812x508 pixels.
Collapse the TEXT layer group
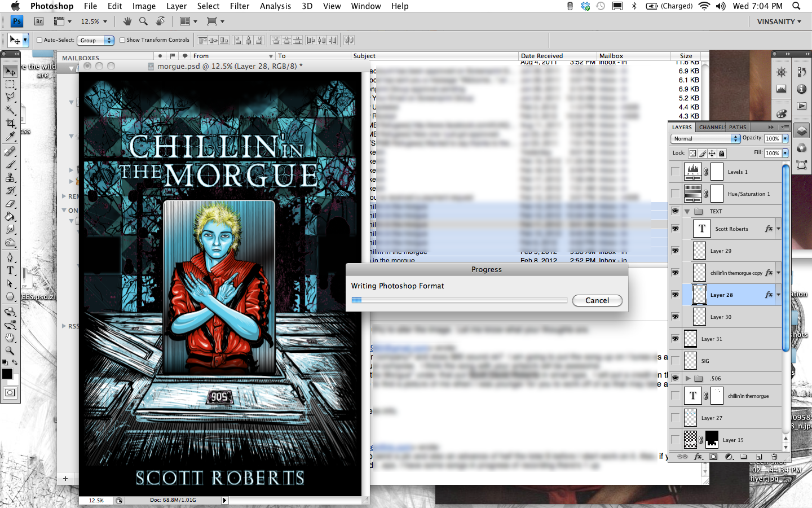click(x=687, y=212)
